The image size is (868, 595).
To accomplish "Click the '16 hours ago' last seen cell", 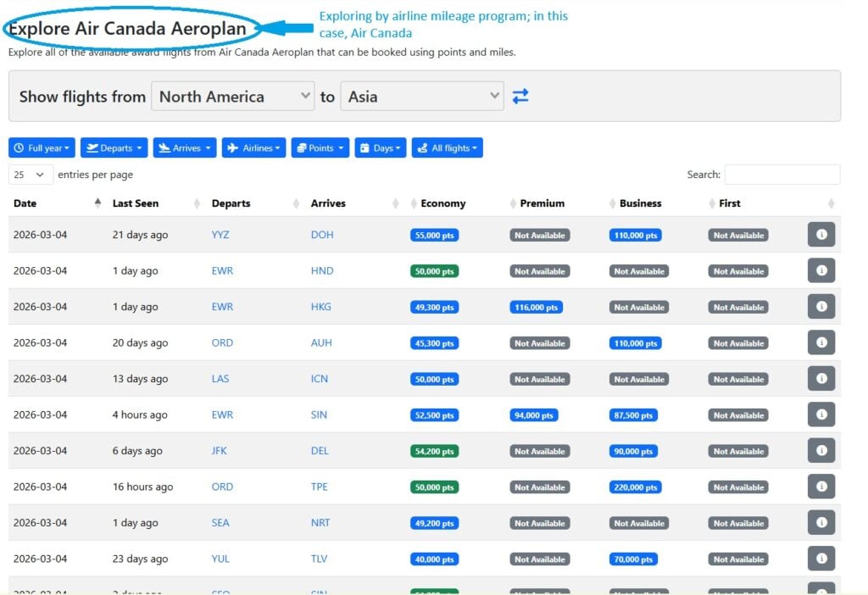I will 142,487.
